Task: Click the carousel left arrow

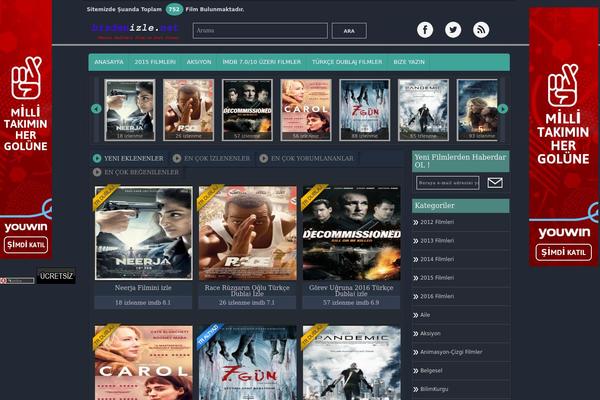Action: (96, 109)
